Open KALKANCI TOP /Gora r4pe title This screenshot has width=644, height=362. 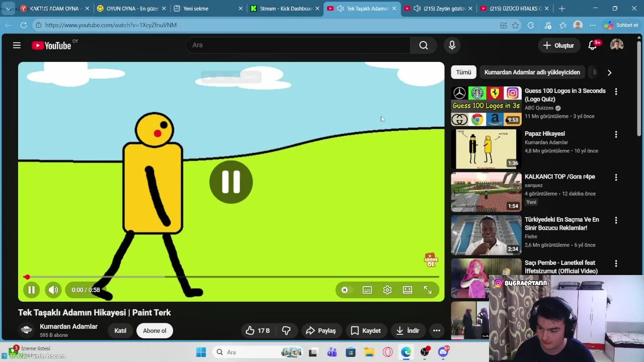[x=560, y=176]
